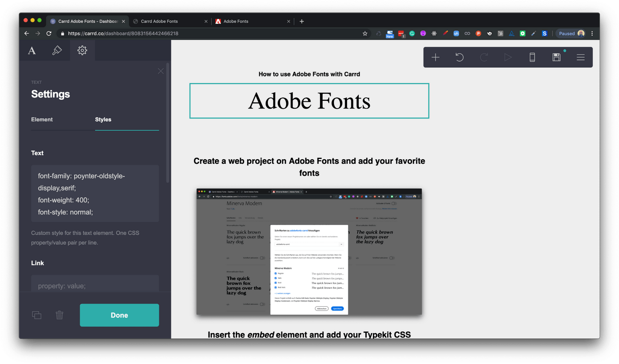Image resolution: width=619 pixels, height=364 pixels.
Task: Save the site with the disk icon
Action: pos(556,57)
